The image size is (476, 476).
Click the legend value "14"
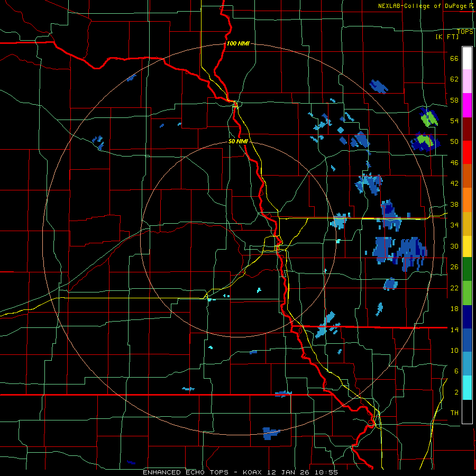click(x=454, y=329)
